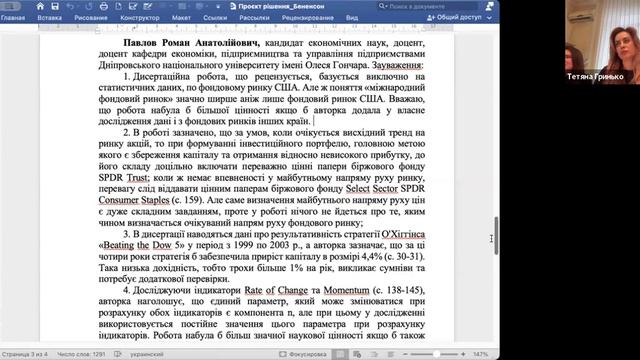Click the vertical scrollbar thumb
This screenshot has width=640, height=360.
pyautogui.click(x=496, y=236)
